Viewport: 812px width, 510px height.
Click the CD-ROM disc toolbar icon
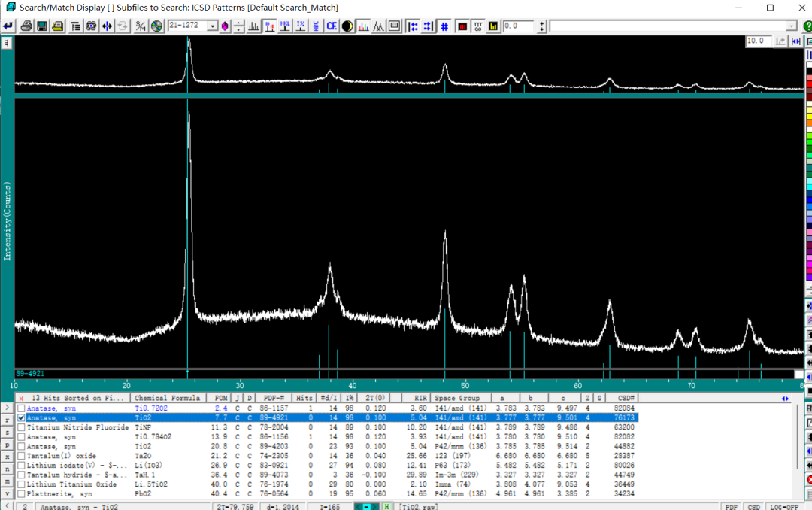click(x=156, y=26)
